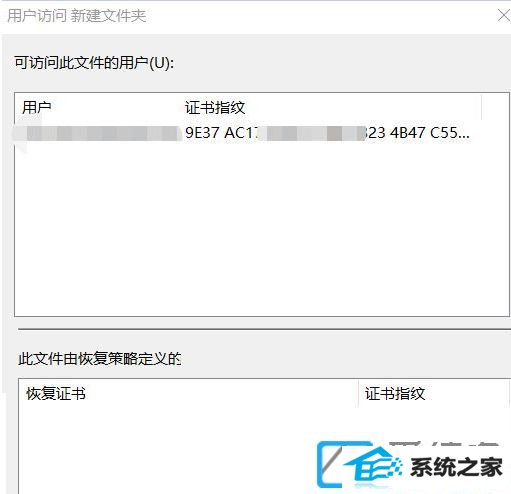The image size is (511, 494).
Task: Click empty area of user access list
Action: 262,230
